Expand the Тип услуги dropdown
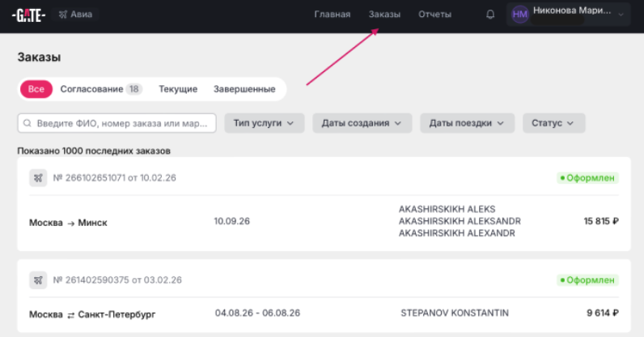The height and width of the screenshot is (337, 644). pyautogui.click(x=264, y=123)
